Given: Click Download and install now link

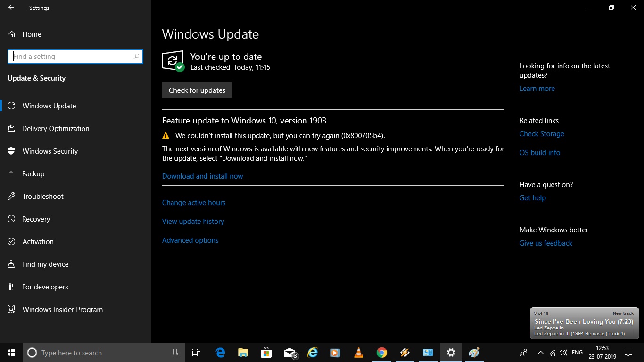Looking at the screenshot, I should pyautogui.click(x=203, y=176).
